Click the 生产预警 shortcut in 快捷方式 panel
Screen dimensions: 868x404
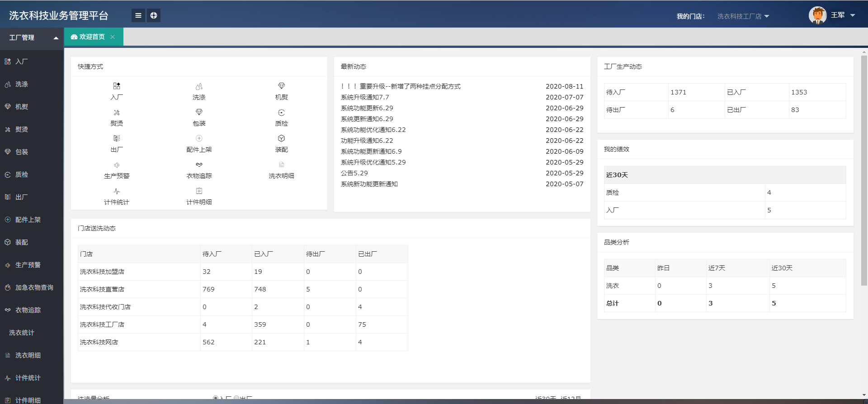pos(117,170)
